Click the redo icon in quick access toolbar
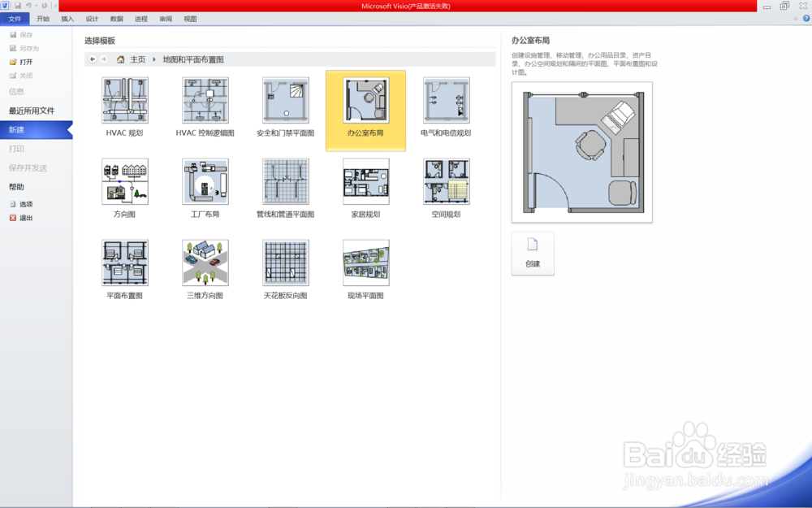Viewport: 812px width, 508px height. click(x=44, y=6)
